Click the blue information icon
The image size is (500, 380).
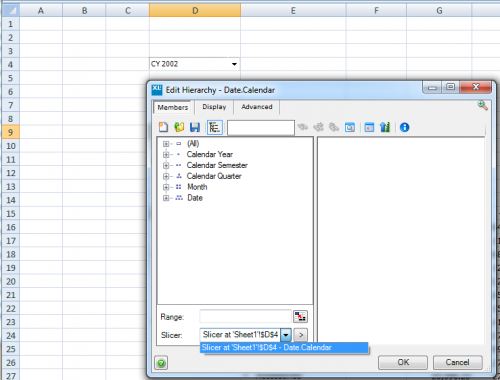pyautogui.click(x=404, y=127)
